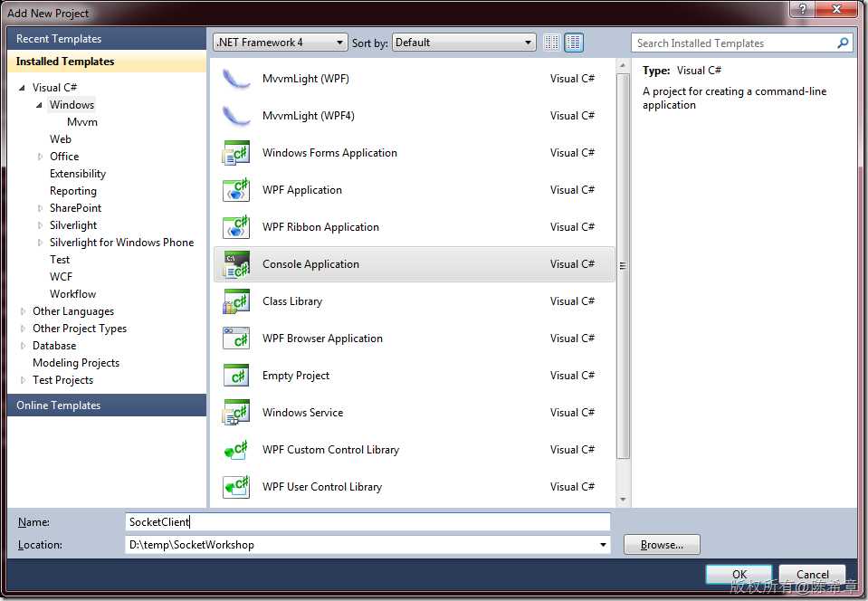
Task: Click the Empty Project template icon
Action: pyautogui.click(x=236, y=376)
